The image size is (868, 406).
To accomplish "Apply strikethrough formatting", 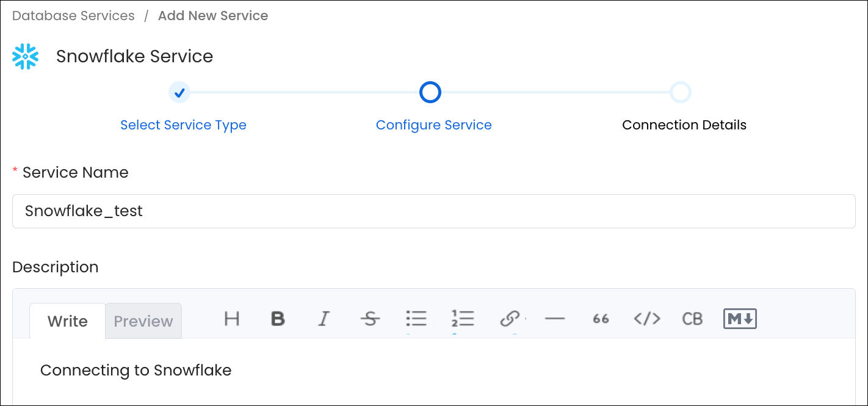I will pos(371,318).
